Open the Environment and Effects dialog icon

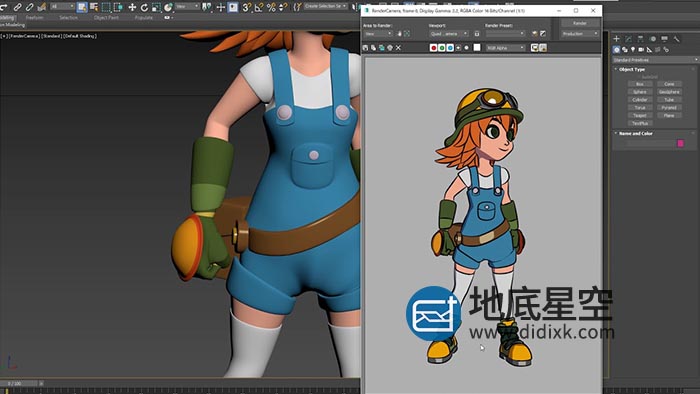tap(543, 34)
